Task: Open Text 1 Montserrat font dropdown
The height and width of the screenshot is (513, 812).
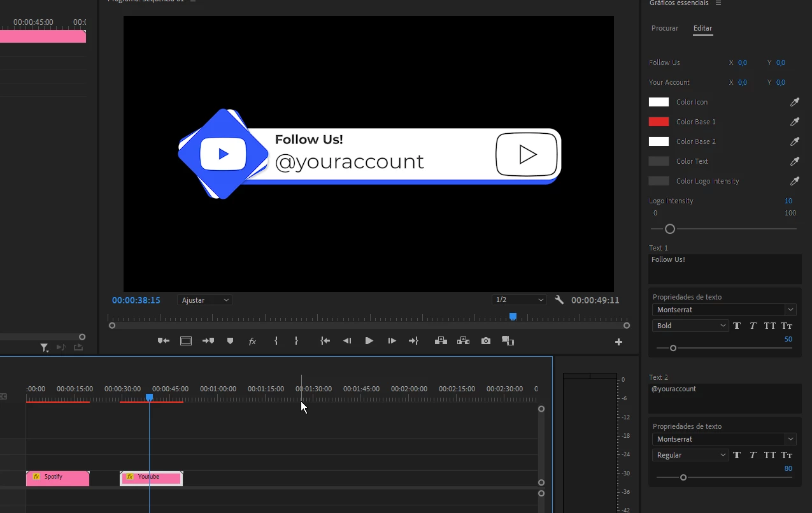Action: point(724,310)
